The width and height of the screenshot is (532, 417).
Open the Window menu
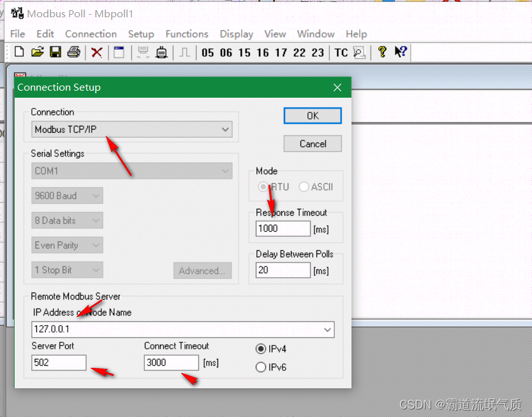pos(316,34)
